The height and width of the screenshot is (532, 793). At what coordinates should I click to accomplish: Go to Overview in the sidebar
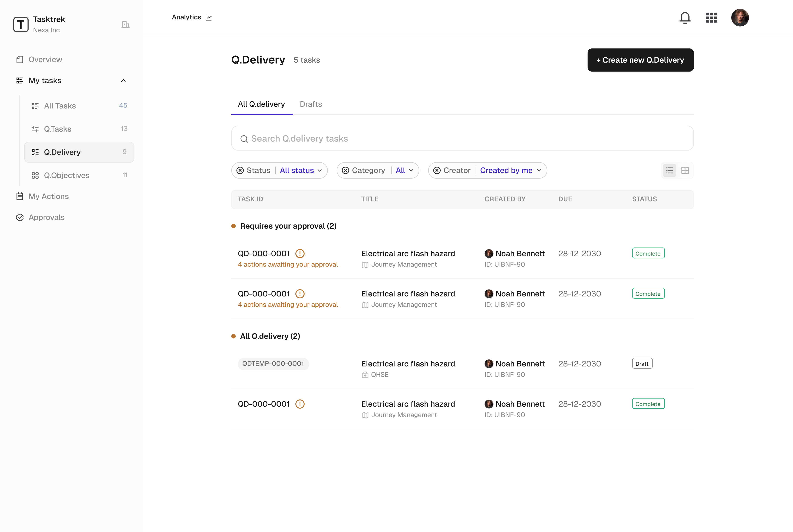click(39, 59)
